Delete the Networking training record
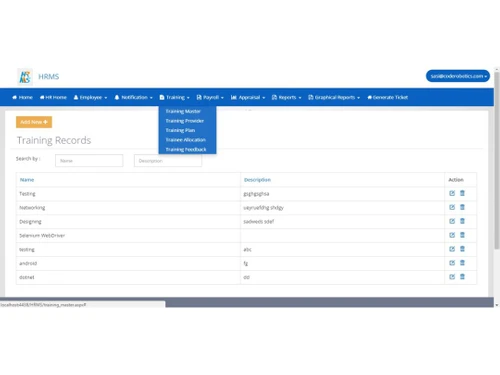 462,207
